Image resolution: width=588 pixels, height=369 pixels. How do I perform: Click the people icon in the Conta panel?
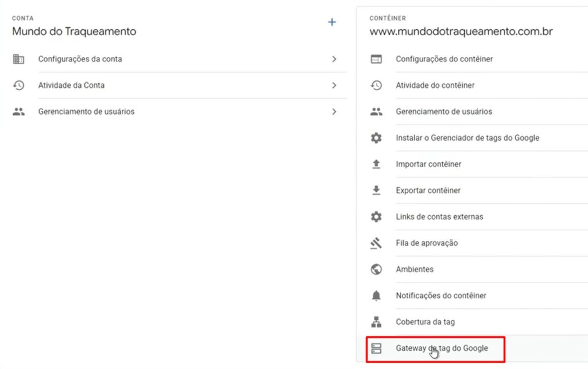coord(18,112)
